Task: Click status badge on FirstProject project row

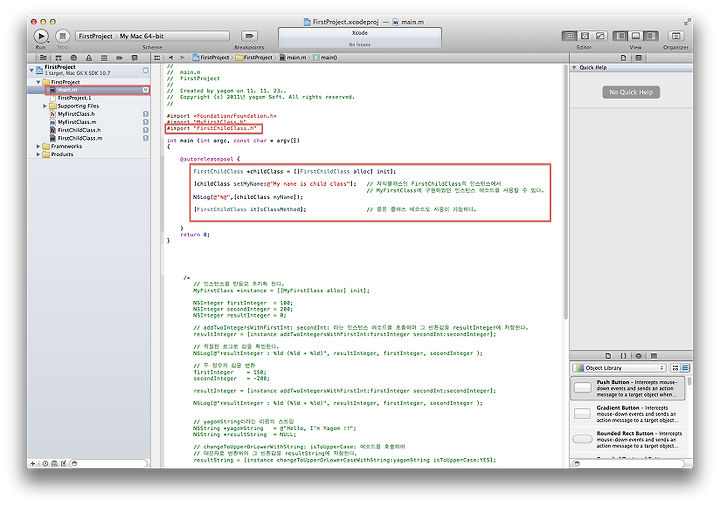Action: [x=146, y=70]
